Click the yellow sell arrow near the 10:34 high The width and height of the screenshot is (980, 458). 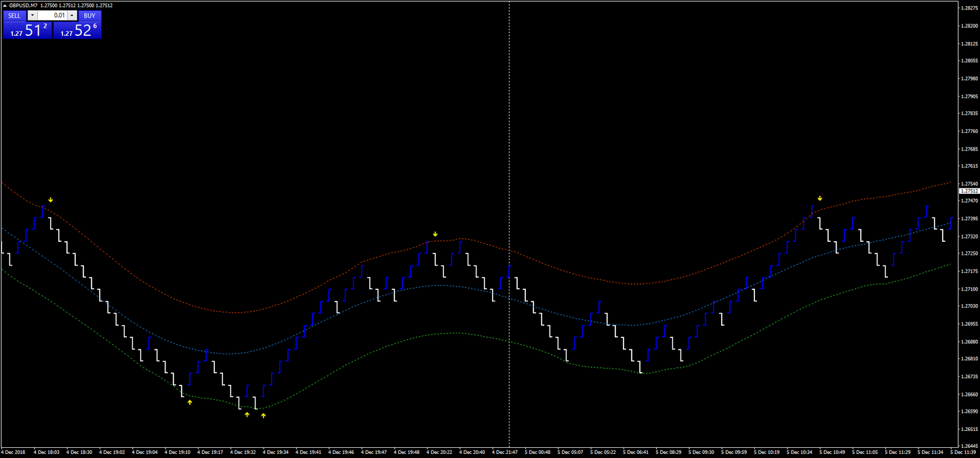point(819,199)
